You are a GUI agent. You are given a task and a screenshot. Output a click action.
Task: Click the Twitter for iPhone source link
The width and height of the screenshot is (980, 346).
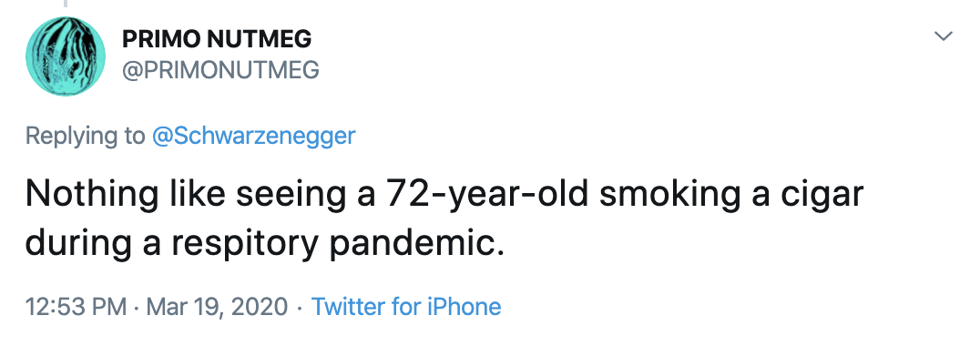406,307
